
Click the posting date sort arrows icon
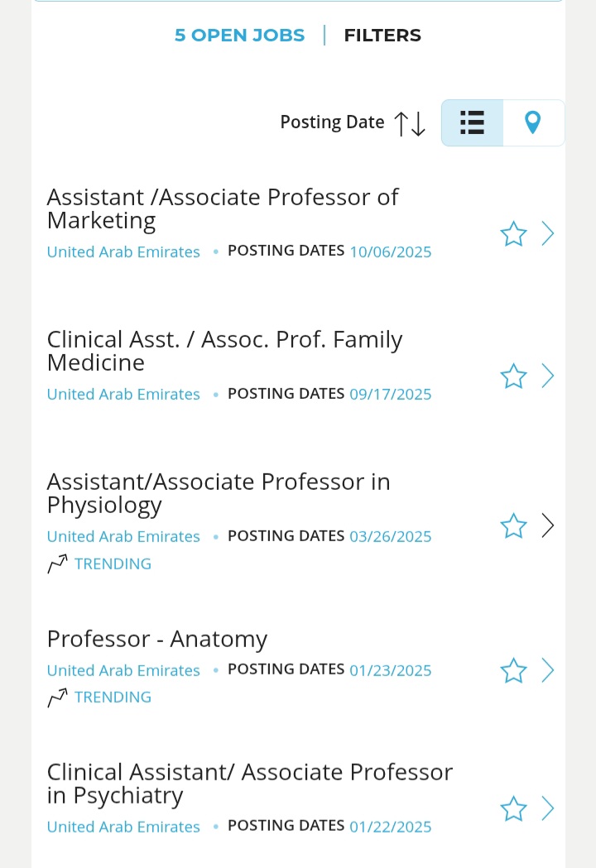410,123
